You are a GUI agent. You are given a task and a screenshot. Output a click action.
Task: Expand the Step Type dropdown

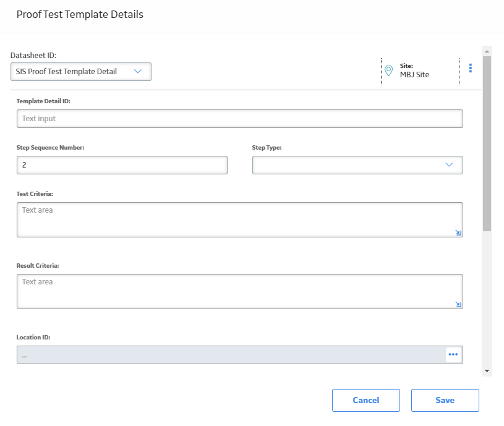(x=357, y=165)
